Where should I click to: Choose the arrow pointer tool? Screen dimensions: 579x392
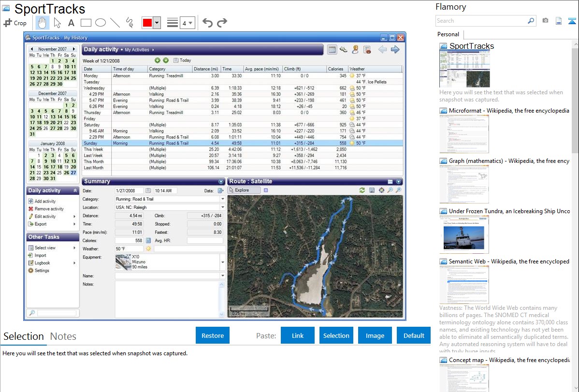(57, 23)
